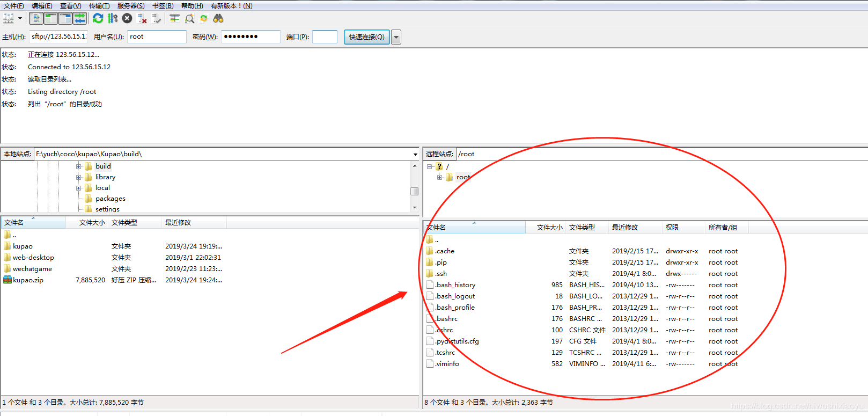The height and width of the screenshot is (416, 868).
Task: Select the remote .cache folder
Action: click(444, 251)
